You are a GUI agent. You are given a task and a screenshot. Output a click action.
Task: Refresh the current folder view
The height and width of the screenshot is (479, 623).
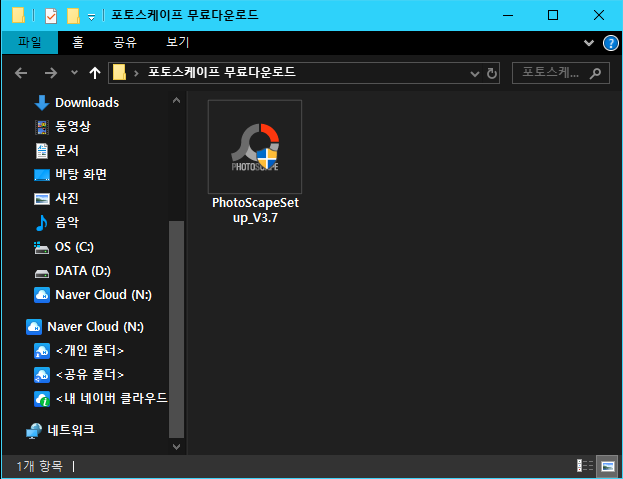491,73
